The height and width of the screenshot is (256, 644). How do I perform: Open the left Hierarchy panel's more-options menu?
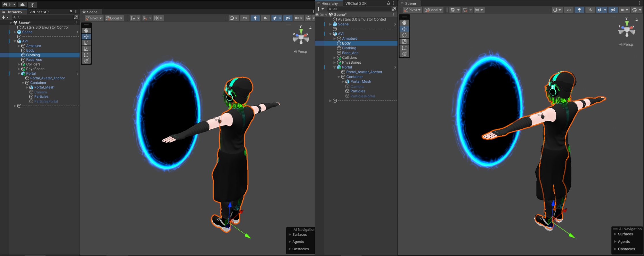[x=76, y=12]
